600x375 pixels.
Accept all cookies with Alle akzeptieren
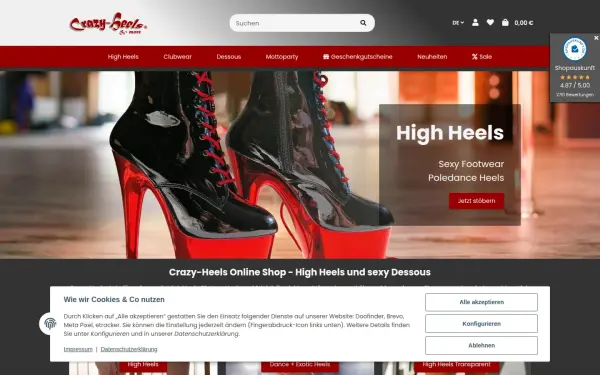(x=481, y=302)
